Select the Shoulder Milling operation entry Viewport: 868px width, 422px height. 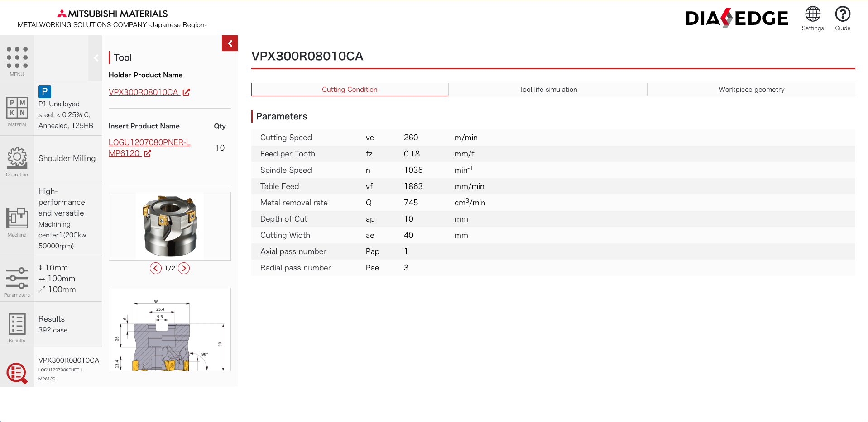coord(67,158)
